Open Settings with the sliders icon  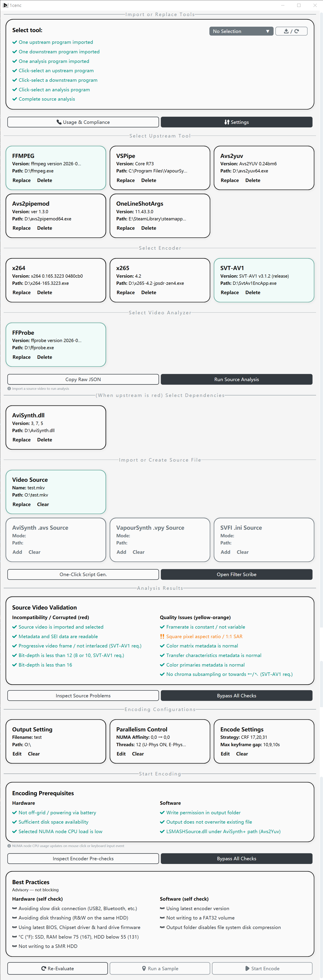(x=227, y=122)
